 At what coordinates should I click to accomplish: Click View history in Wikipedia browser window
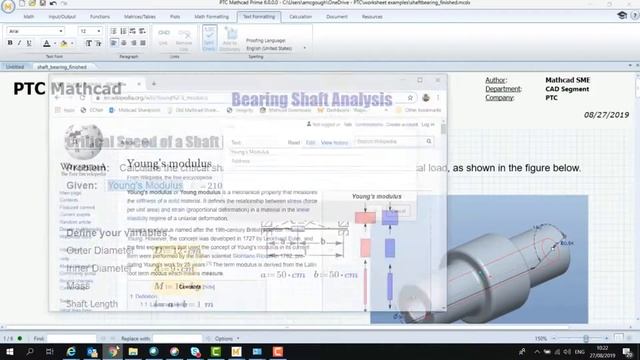334,142
